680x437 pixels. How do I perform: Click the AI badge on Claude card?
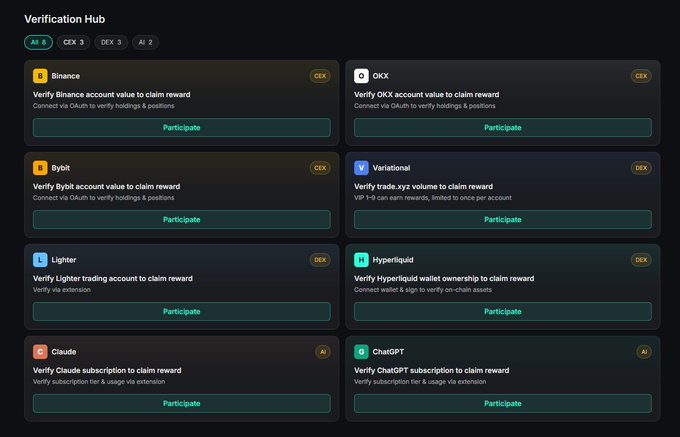tap(323, 352)
